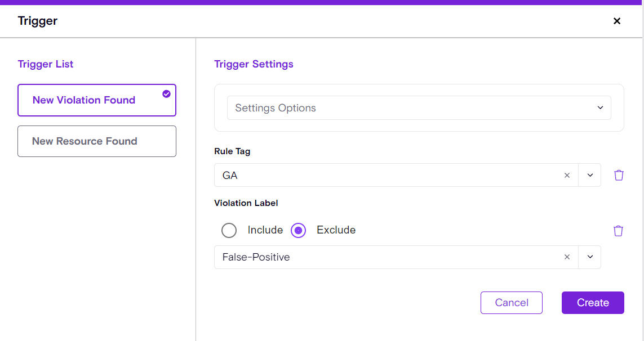Choose the New Violation Found trigger
The width and height of the screenshot is (644, 341).
84,100
